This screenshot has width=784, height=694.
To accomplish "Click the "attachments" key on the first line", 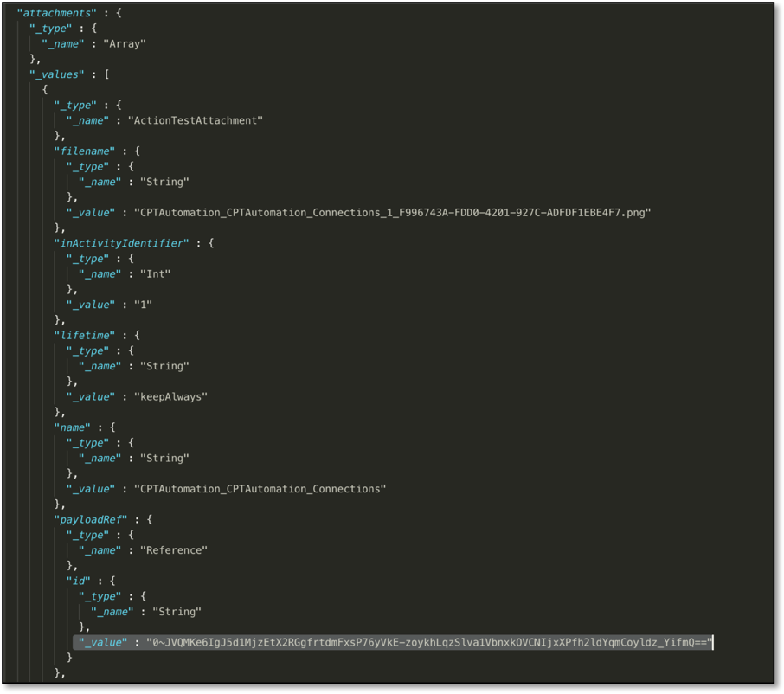I will [56, 13].
